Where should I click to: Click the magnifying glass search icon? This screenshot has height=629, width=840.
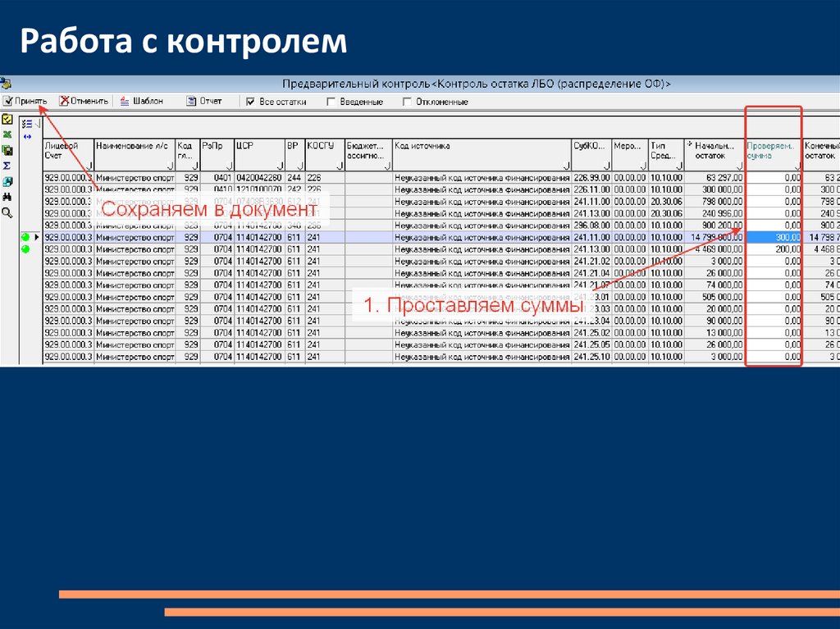point(7,212)
